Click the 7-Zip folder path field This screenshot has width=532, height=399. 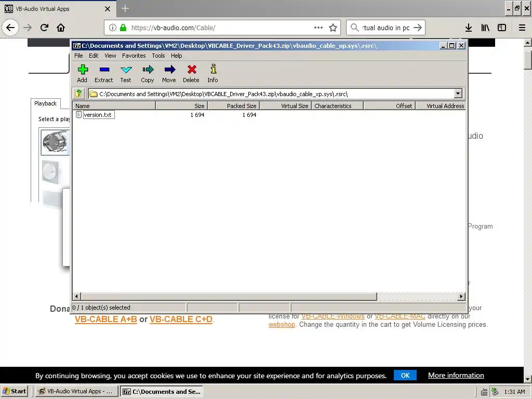(271, 94)
